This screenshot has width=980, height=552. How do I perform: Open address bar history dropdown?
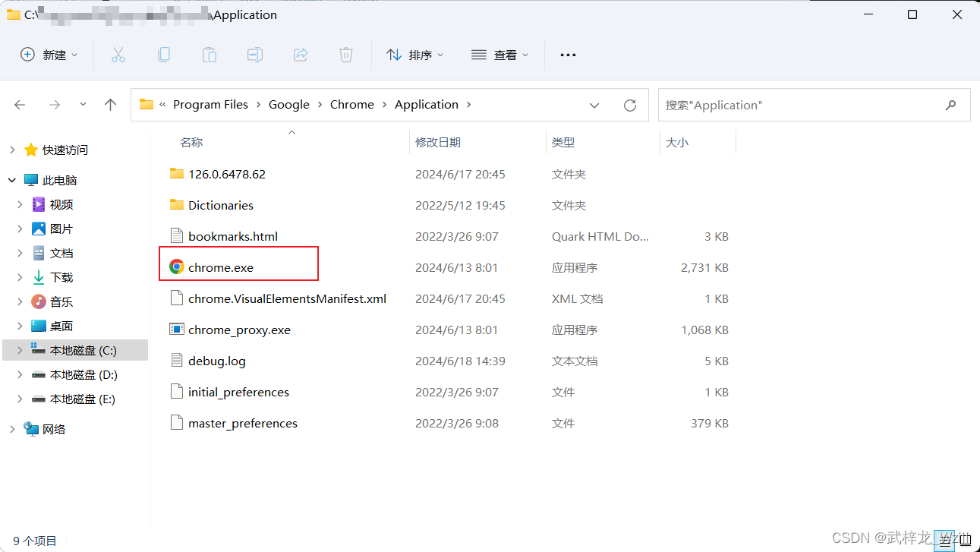[x=594, y=106]
